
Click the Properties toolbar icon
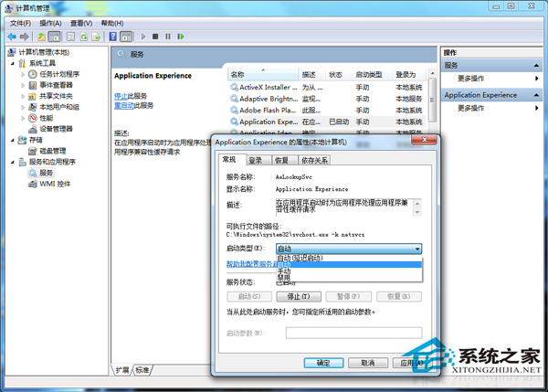tap(70, 37)
